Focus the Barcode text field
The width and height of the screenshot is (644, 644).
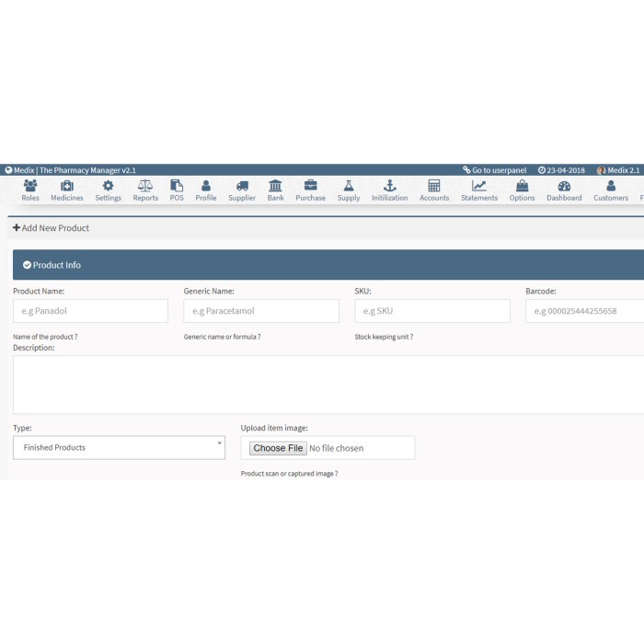pyautogui.click(x=584, y=311)
